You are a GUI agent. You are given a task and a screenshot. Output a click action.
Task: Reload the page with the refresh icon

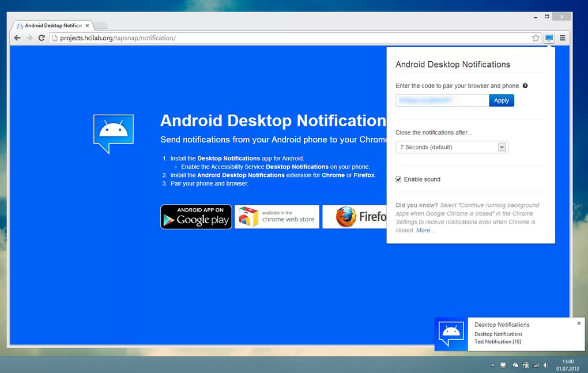42,38
